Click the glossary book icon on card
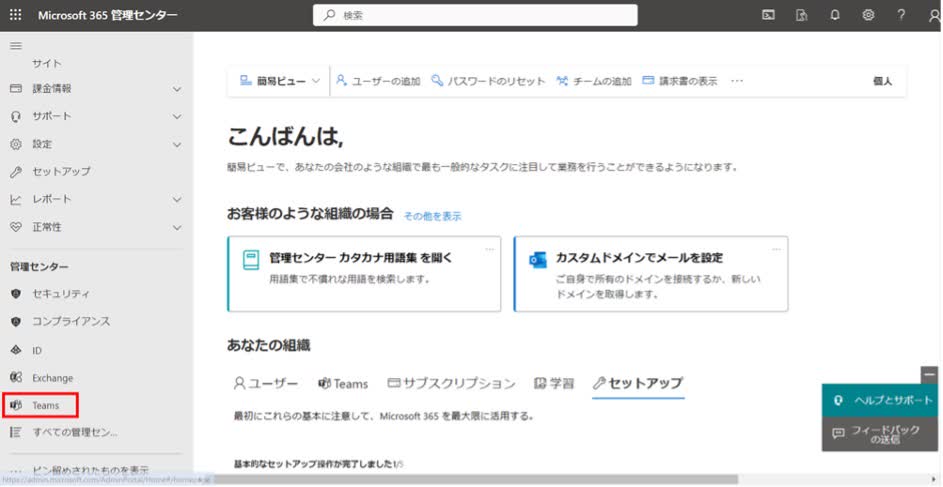This screenshot has width=943, height=487. coord(251,260)
